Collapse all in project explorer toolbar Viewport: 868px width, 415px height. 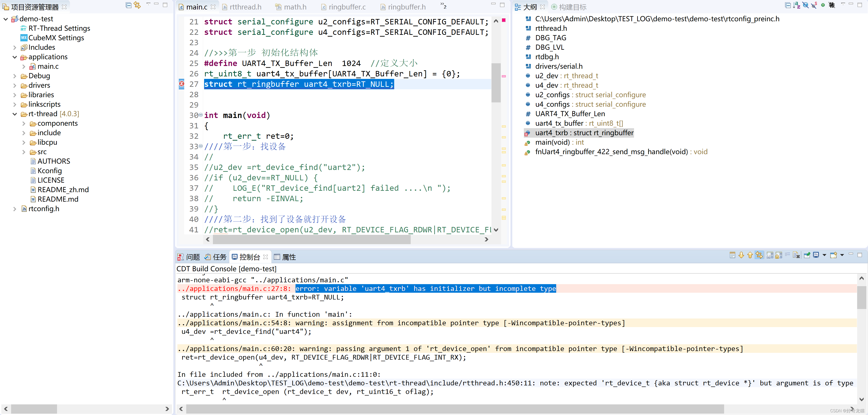tap(128, 5)
